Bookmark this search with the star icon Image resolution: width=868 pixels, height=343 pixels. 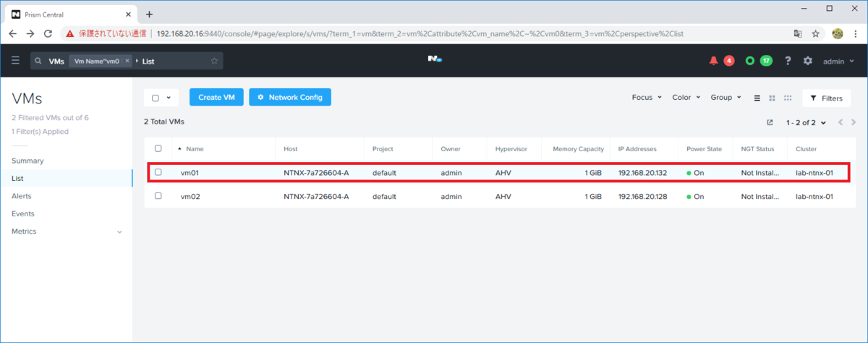(214, 62)
